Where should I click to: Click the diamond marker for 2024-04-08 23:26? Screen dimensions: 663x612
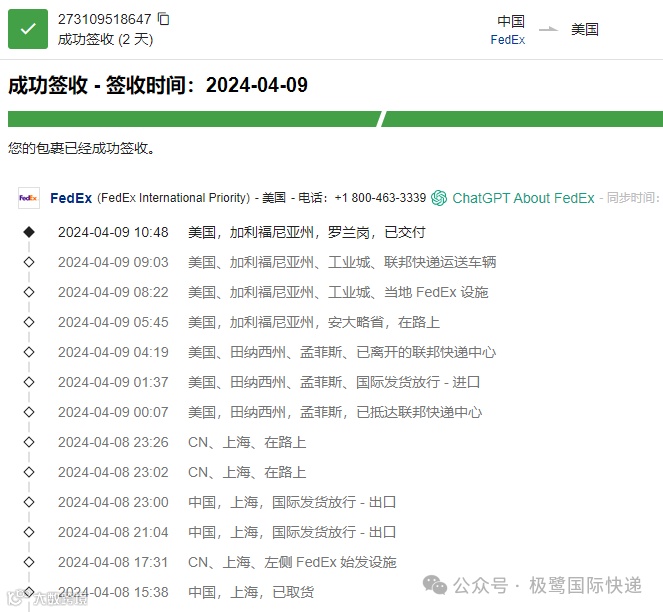[x=29, y=442]
